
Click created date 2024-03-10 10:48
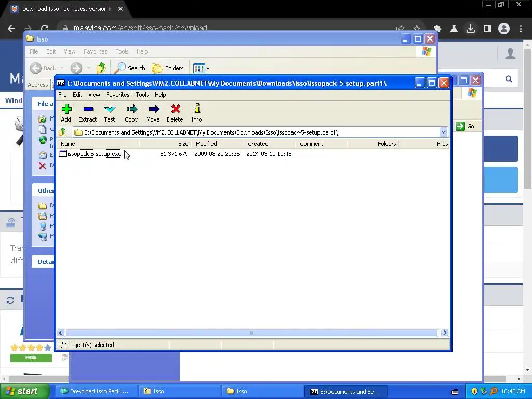click(x=269, y=154)
